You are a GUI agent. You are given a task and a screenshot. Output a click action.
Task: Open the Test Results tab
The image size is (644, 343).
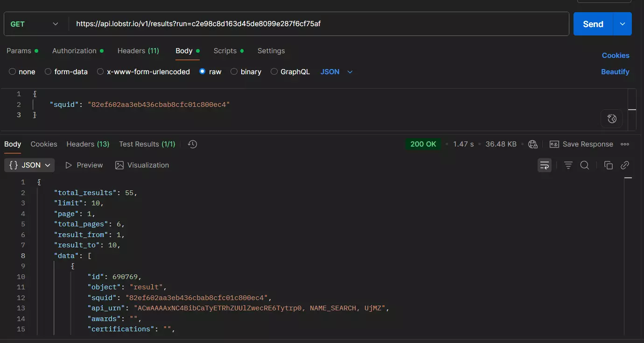click(147, 144)
